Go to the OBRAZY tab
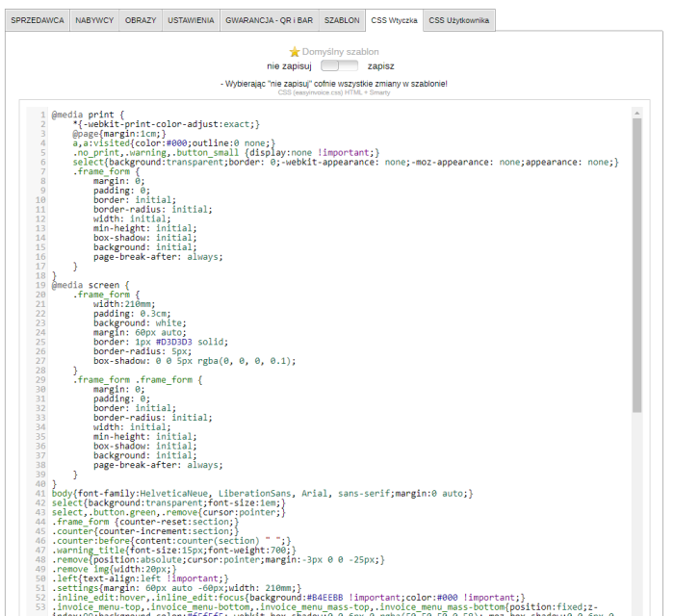Image resolution: width=674 pixels, height=616 pixels. tap(141, 20)
